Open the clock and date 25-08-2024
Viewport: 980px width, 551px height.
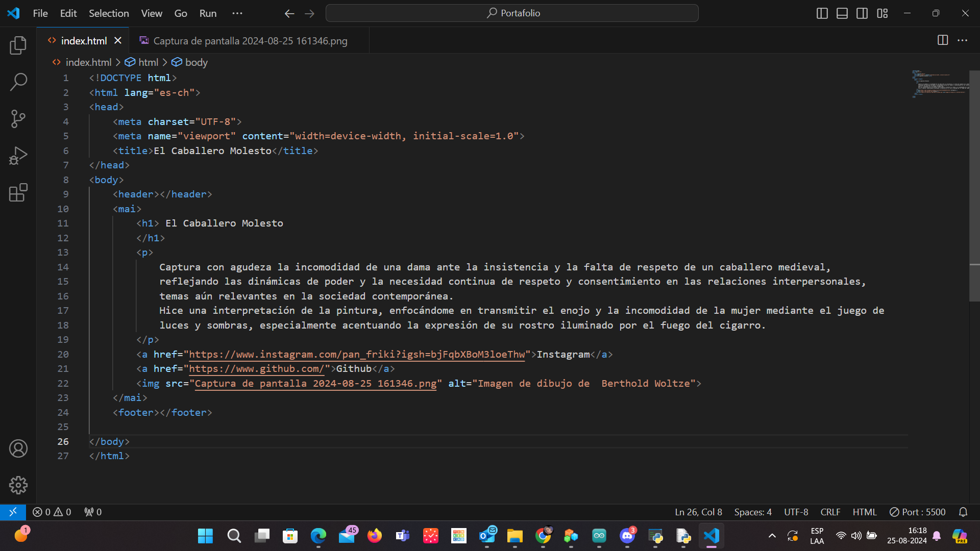pos(907,536)
